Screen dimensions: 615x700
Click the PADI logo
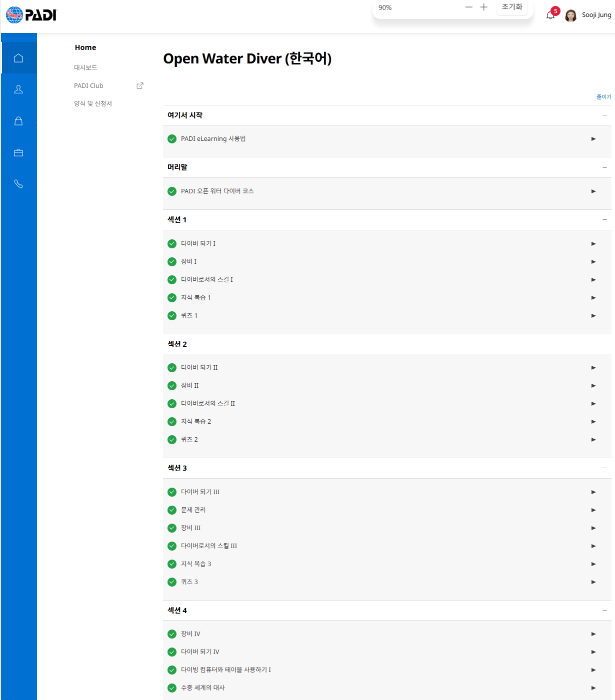pyautogui.click(x=31, y=15)
